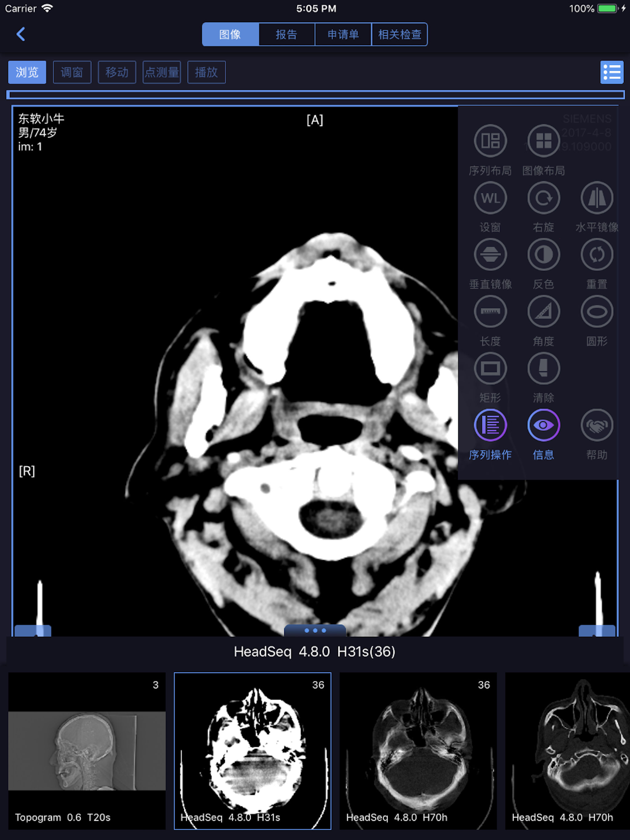Select the HeadSeq 4.8.0 H31s thumbnail
The width and height of the screenshot is (630, 840).
pyautogui.click(x=252, y=751)
